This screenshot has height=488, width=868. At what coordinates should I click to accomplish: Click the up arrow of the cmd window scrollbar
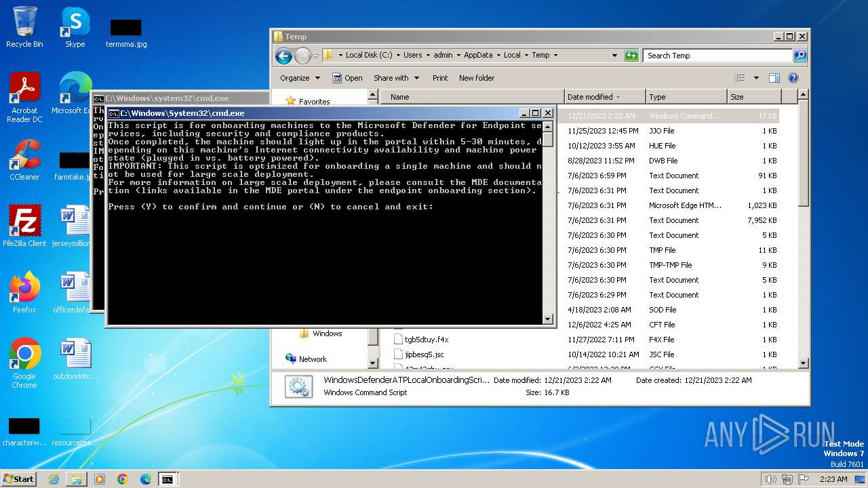point(548,125)
